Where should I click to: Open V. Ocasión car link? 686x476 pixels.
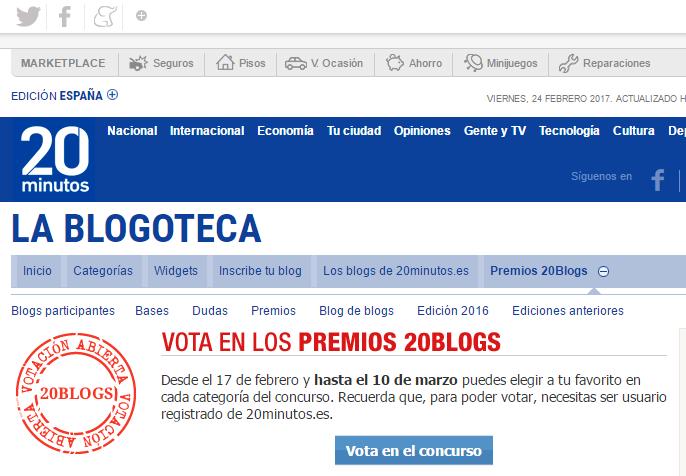click(324, 64)
